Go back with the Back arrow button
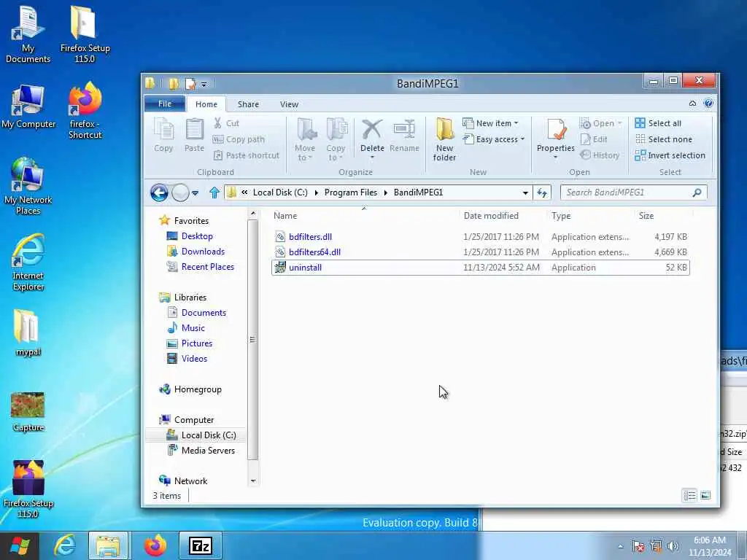Screen dimensions: 747x560 [x=159, y=192]
